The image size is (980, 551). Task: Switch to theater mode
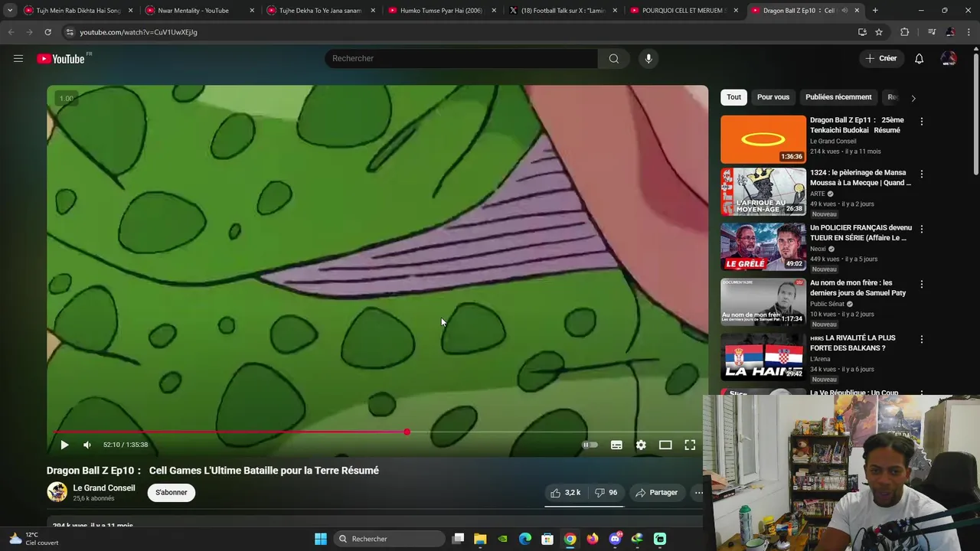665,445
